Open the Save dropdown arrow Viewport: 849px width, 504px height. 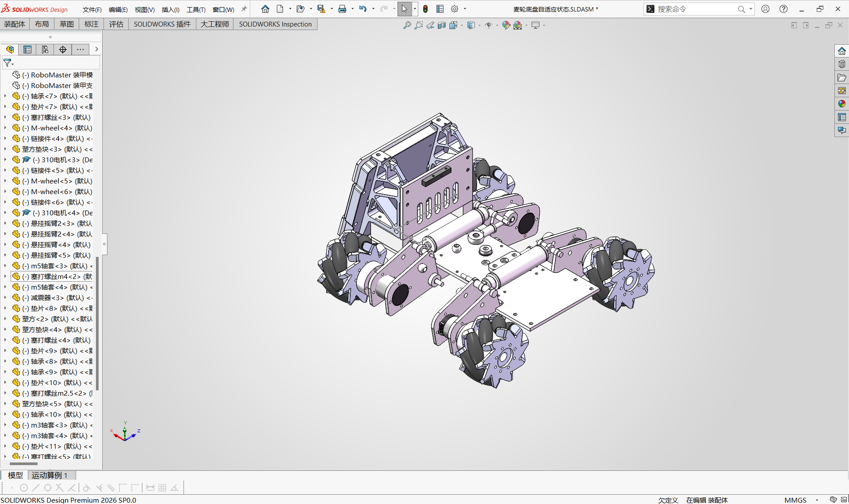tap(332, 9)
